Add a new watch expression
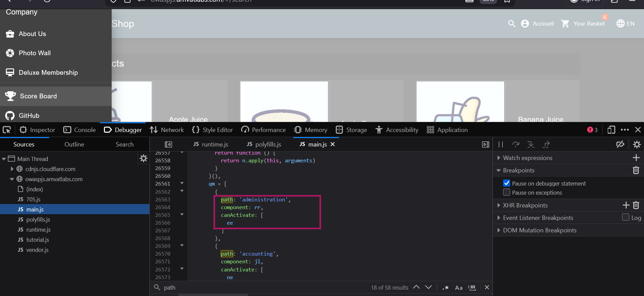644x296 pixels. 636,158
